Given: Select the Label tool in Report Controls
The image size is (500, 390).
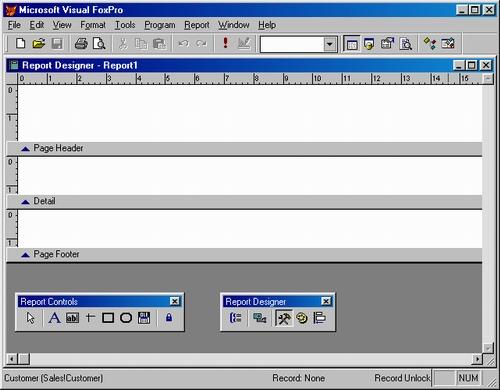Looking at the screenshot, I should pyautogui.click(x=54, y=318).
